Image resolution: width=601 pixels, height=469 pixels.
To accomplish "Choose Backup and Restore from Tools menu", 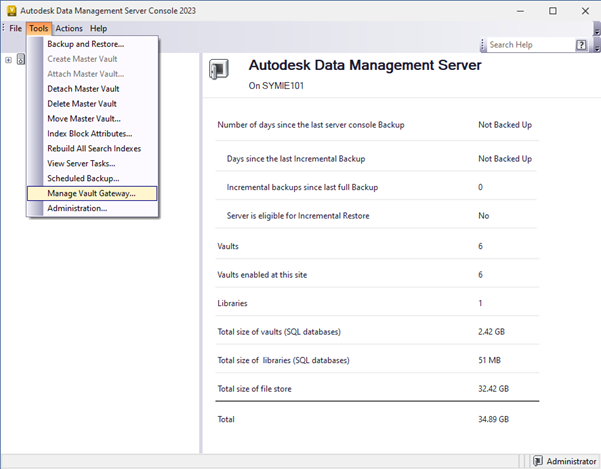I will point(92,44).
